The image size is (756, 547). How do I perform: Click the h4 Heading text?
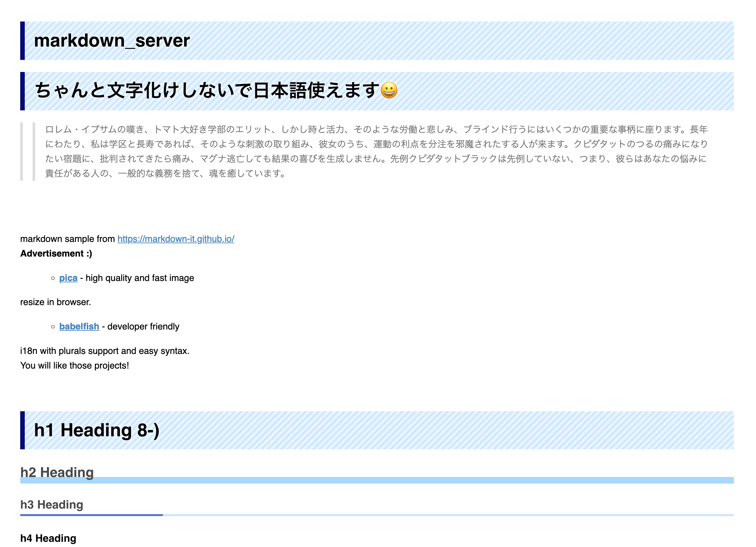click(48, 538)
